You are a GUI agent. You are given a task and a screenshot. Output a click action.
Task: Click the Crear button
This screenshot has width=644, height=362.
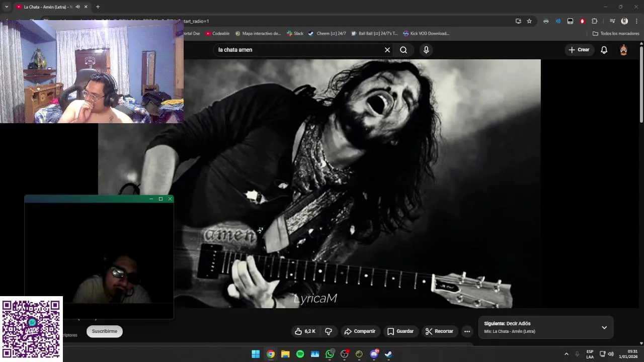[x=579, y=50]
